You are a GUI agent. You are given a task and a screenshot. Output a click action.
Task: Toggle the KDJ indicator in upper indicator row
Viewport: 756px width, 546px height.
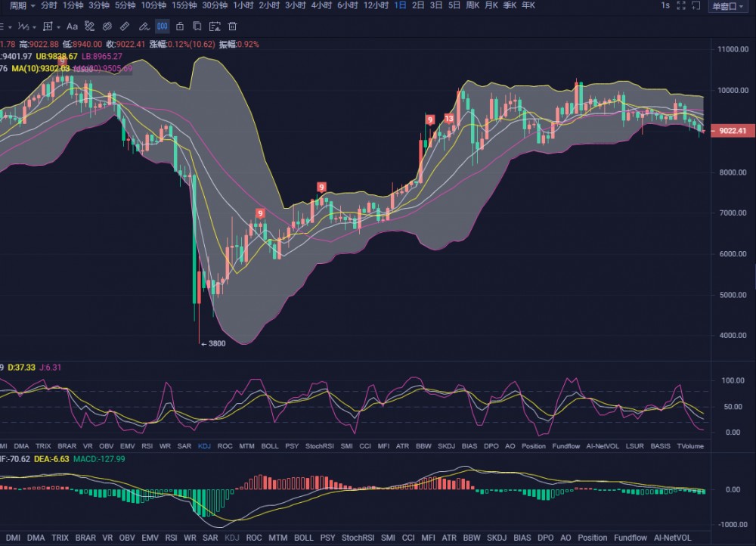click(x=204, y=446)
